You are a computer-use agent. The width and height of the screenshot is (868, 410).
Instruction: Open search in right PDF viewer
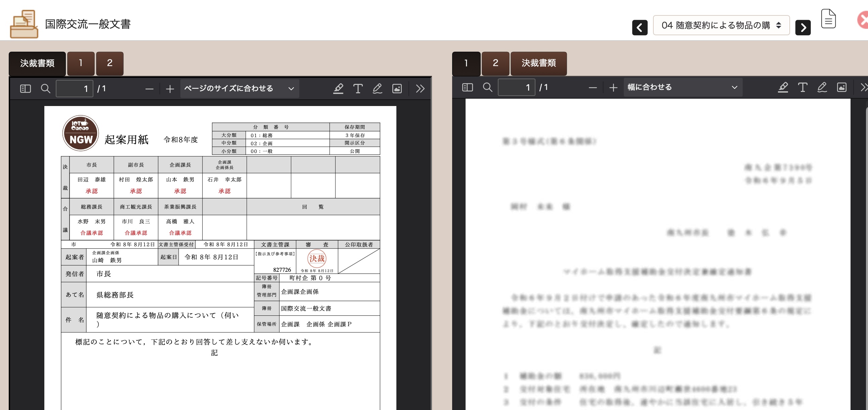pos(487,87)
